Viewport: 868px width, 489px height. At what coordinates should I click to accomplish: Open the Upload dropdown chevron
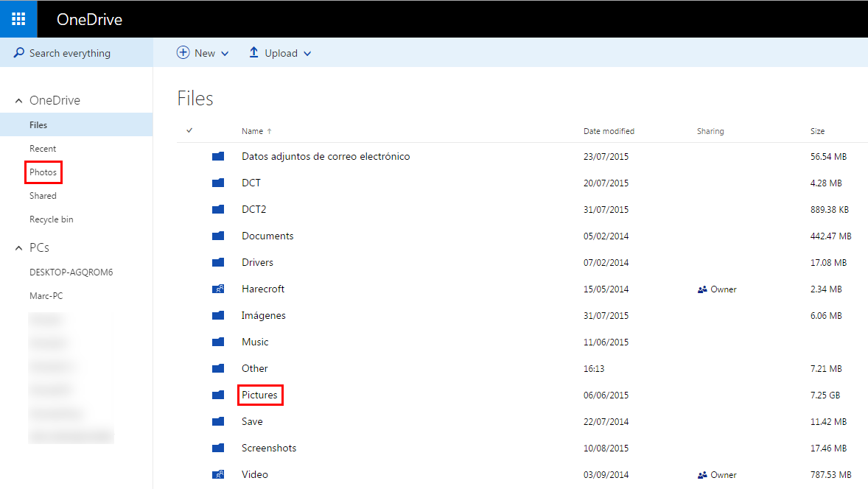[307, 54]
